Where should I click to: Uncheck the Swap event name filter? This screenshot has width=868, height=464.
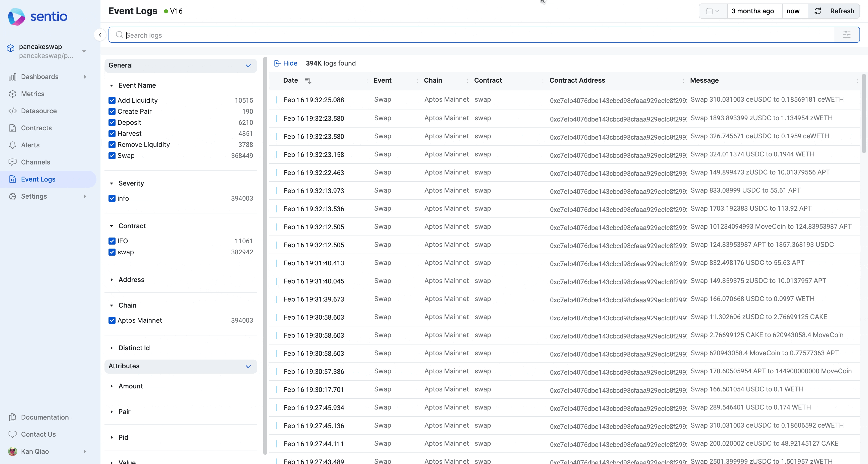coord(112,156)
